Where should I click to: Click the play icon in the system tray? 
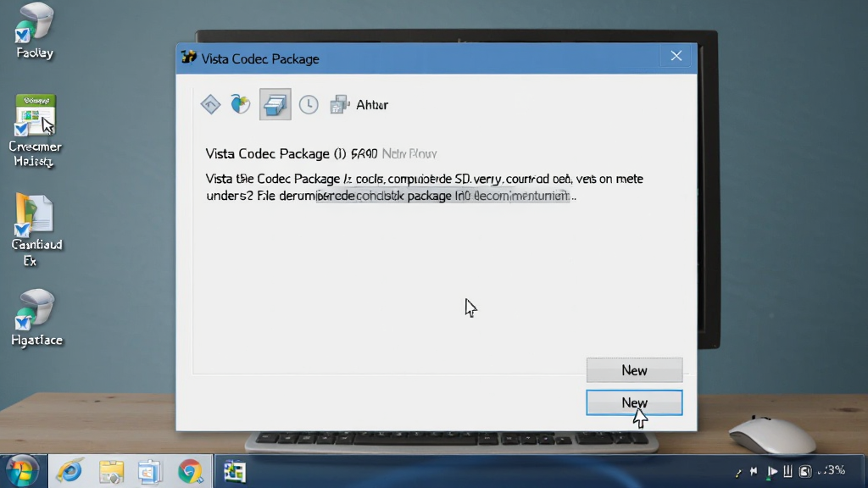(x=771, y=471)
